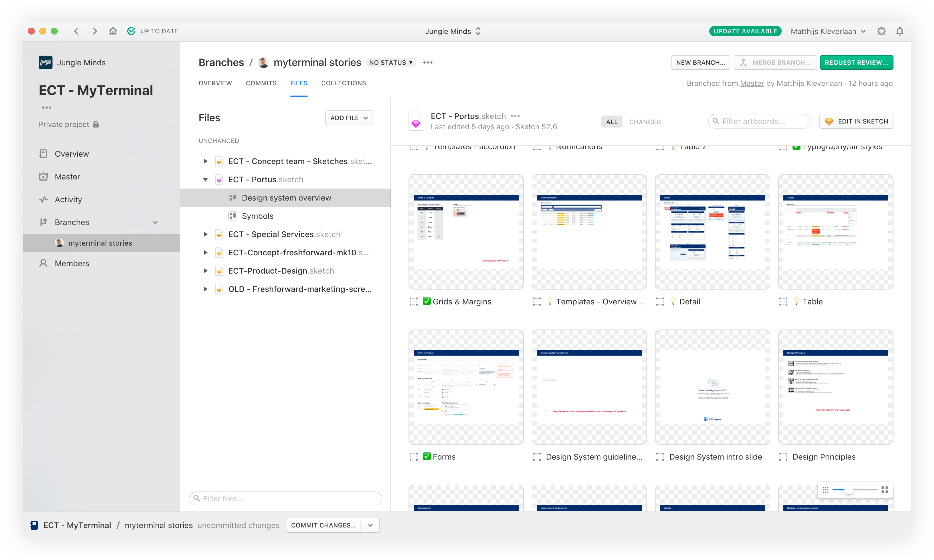Click the small grid size icon
Image resolution: width=934 pixels, height=560 pixels.
coord(825,490)
